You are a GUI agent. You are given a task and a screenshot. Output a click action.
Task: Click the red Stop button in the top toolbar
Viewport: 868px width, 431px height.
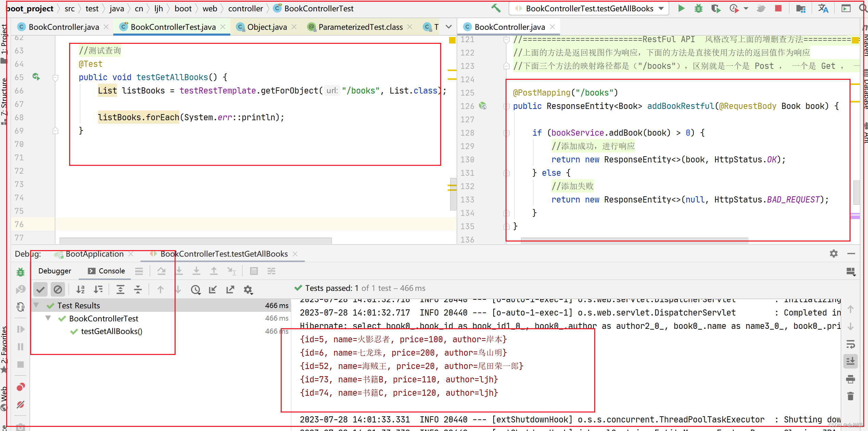tap(778, 8)
